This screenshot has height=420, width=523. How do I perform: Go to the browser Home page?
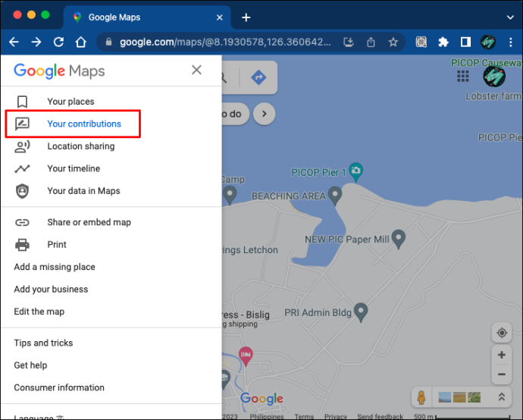pyautogui.click(x=80, y=42)
